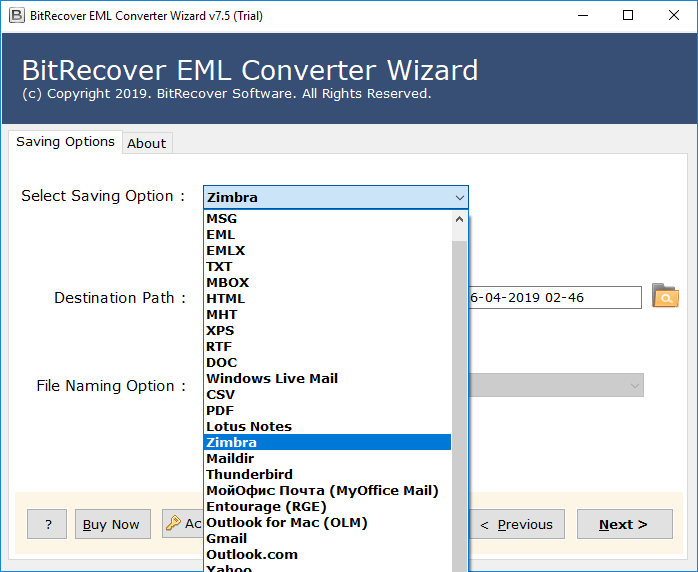Select EMLX in the dropdown list
The height and width of the screenshot is (572, 698).
[x=328, y=251]
